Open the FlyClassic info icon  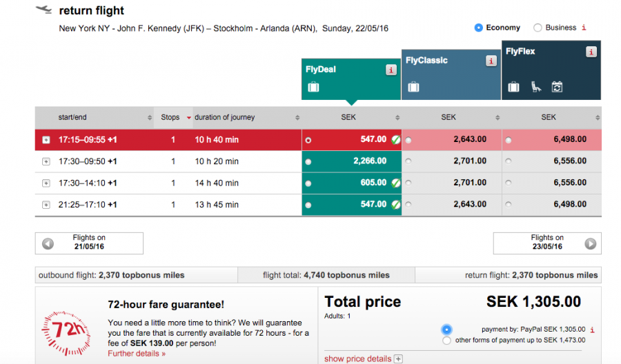pyautogui.click(x=491, y=61)
